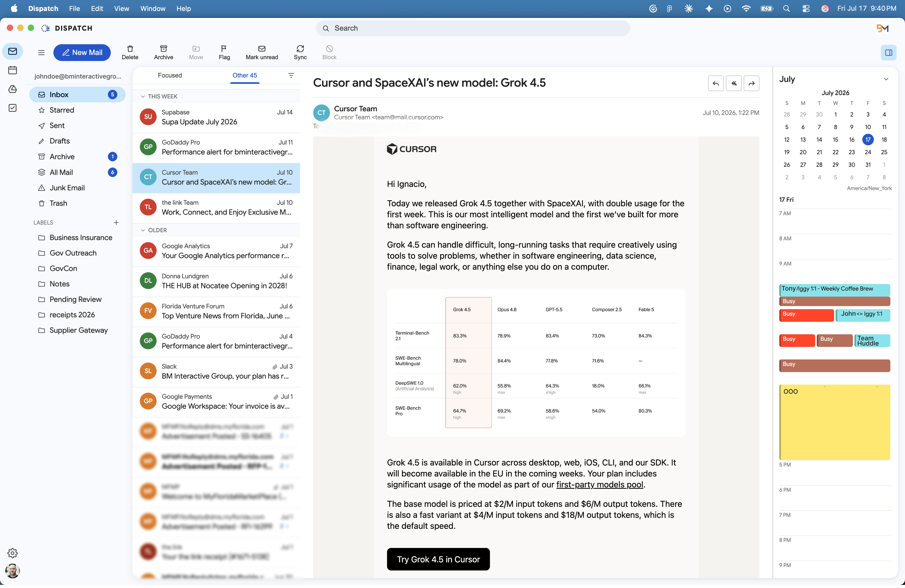Open GoDaddy Pro email from Jul 11
Screen dimensions: 905x588
coord(216,147)
